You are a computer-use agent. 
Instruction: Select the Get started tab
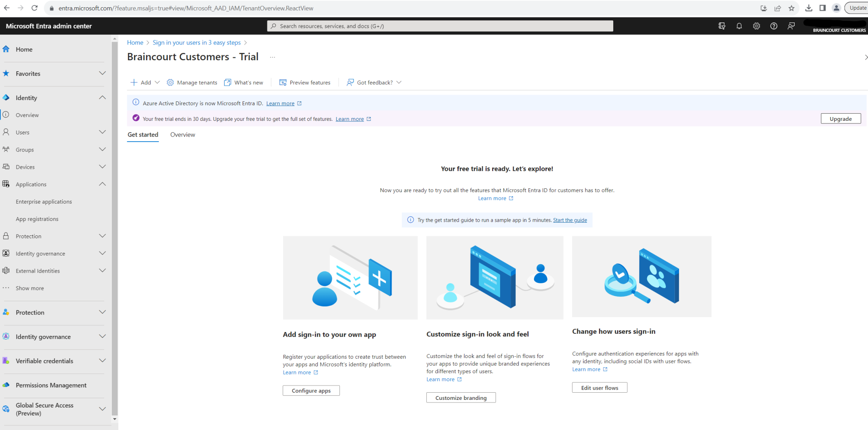143,134
